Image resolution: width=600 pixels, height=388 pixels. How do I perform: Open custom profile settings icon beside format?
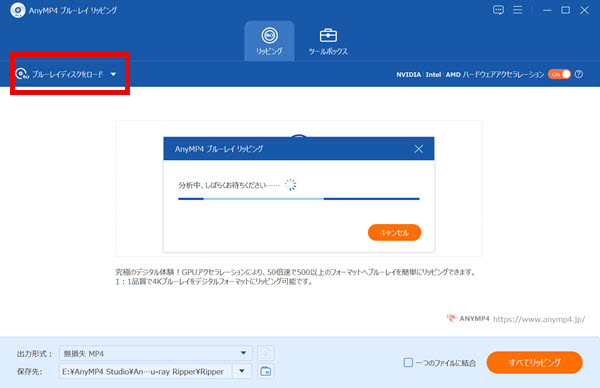pyautogui.click(x=266, y=353)
